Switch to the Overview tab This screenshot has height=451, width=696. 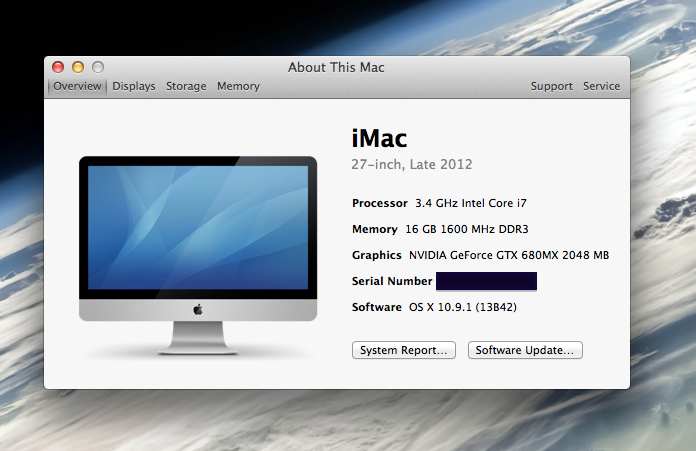tap(77, 86)
